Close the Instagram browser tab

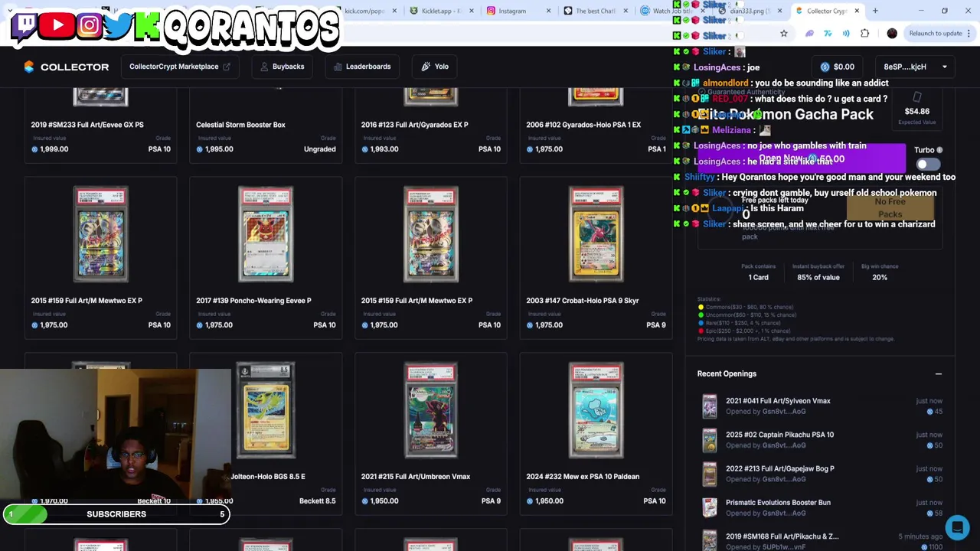click(549, 11)
